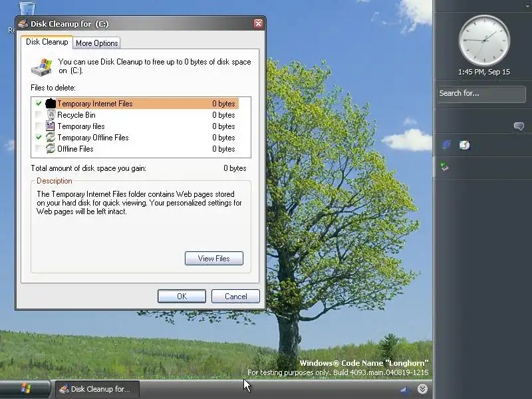Click the sidebar date and time text
Viewport: 532px width, 399px height.
(484, 72)
